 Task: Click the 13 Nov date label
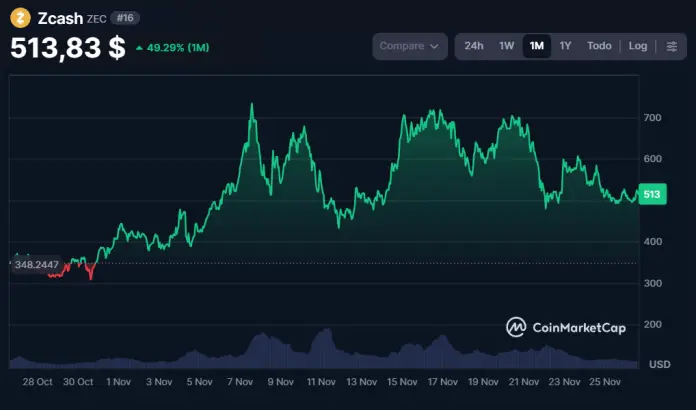point(362,382)
